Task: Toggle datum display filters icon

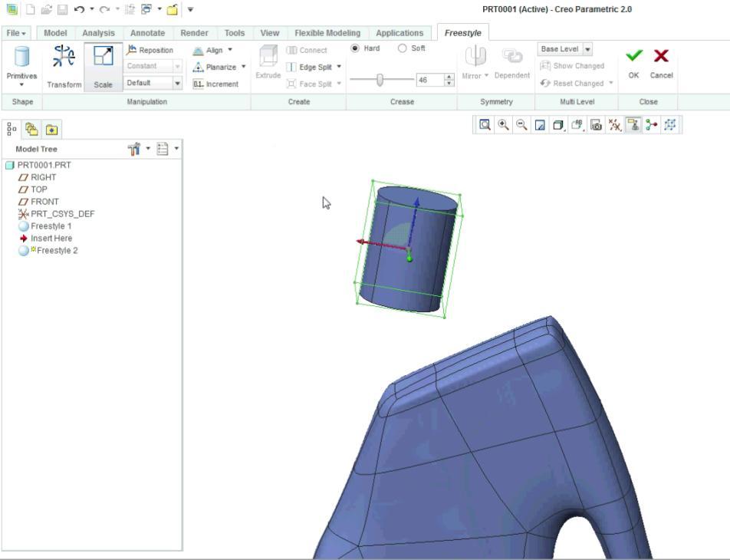Action: point(614,125)
